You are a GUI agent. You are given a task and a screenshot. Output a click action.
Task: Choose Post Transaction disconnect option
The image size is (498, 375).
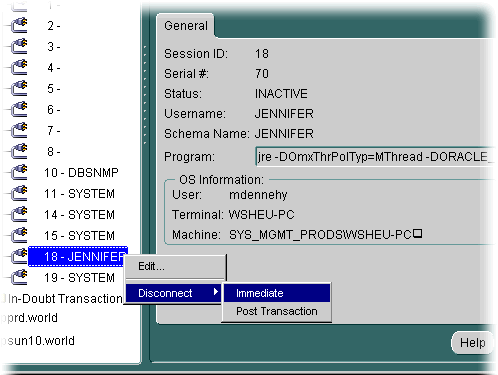[x=277, y=311]
